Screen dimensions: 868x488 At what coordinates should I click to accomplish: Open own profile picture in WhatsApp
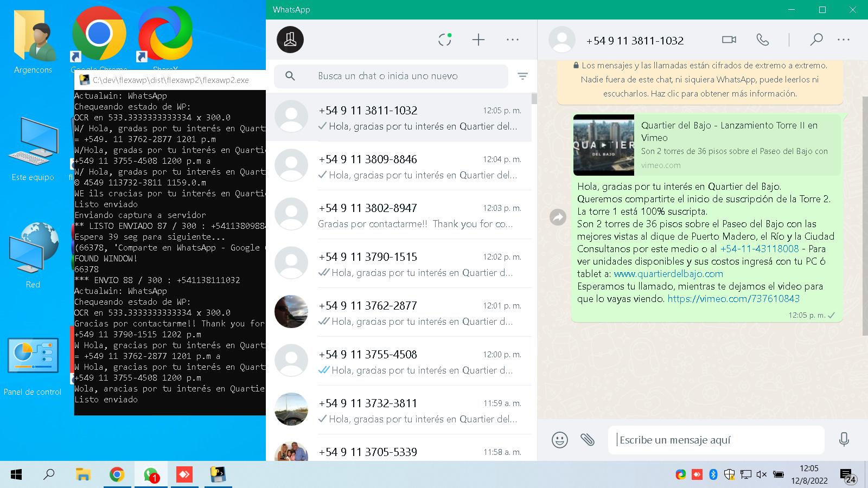(290, 40)
